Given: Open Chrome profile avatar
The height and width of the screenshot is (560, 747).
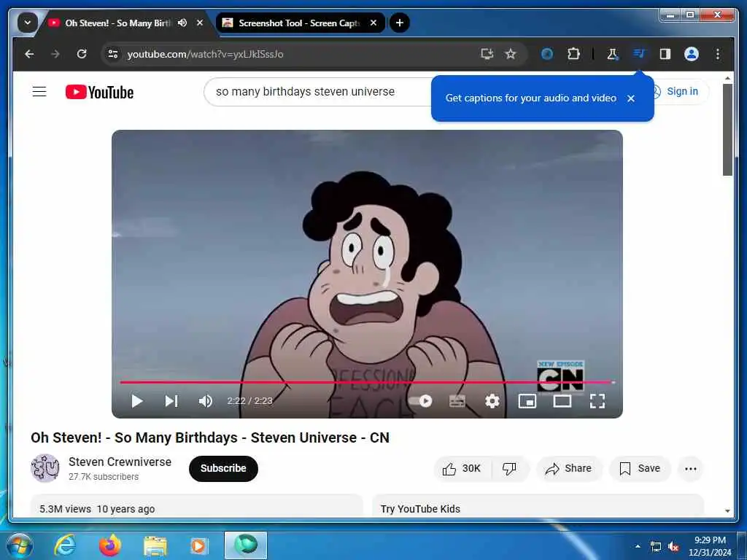Looking at the screenshot, I should (692, 54).
